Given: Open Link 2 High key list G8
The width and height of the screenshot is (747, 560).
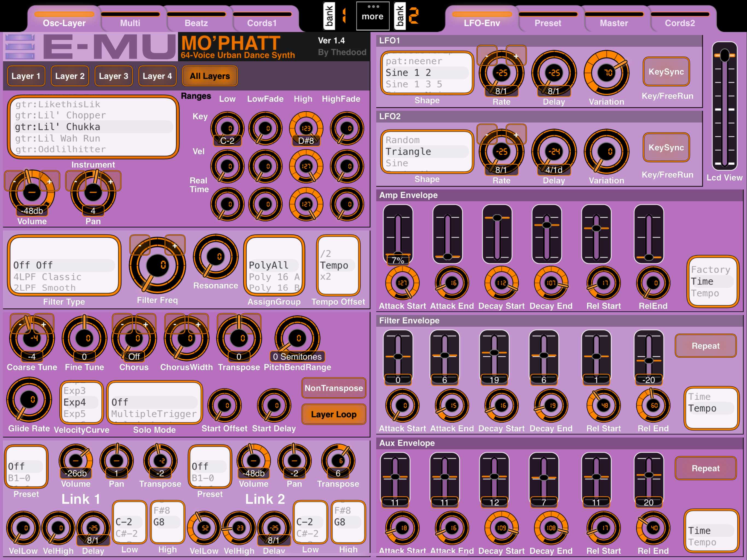Looking at the screenshot, I should (348, 522).
